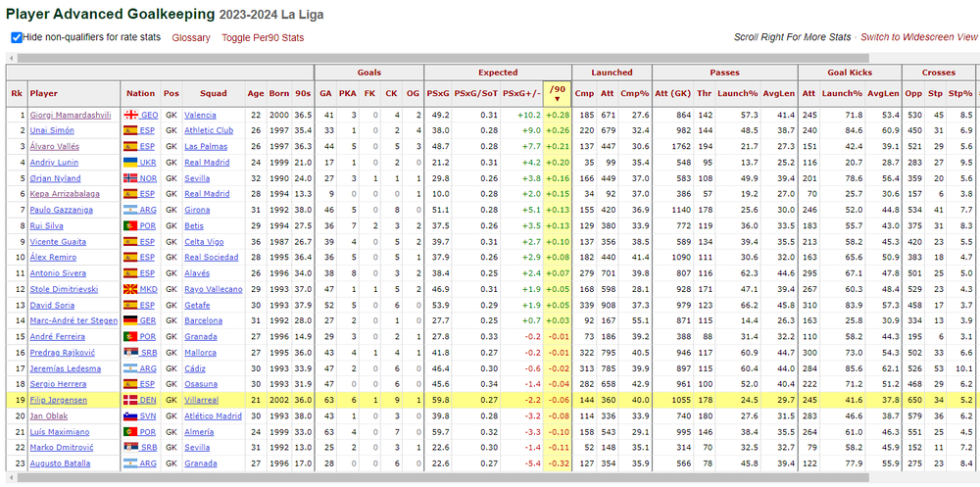Viewport: 980px width, 487px height.
Task: Open Álex Remiro player link
Action: pyautogui.click(x=53, y=258)
